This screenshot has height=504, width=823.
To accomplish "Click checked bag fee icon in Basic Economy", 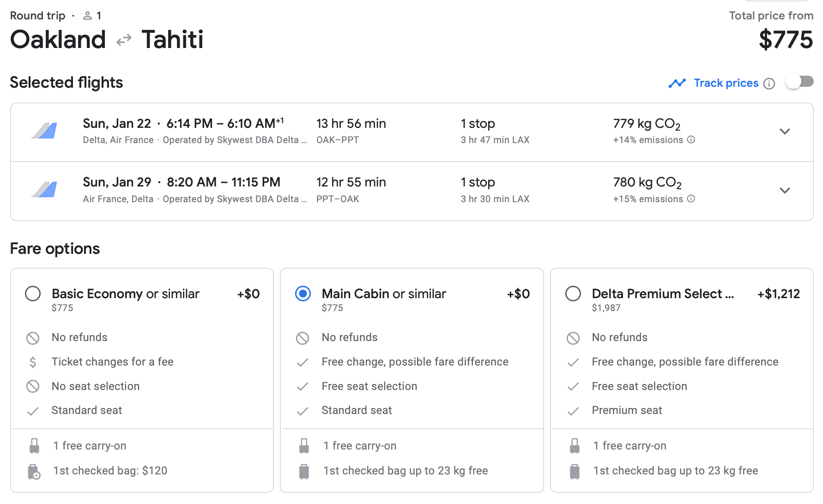I will click(34, 472).
